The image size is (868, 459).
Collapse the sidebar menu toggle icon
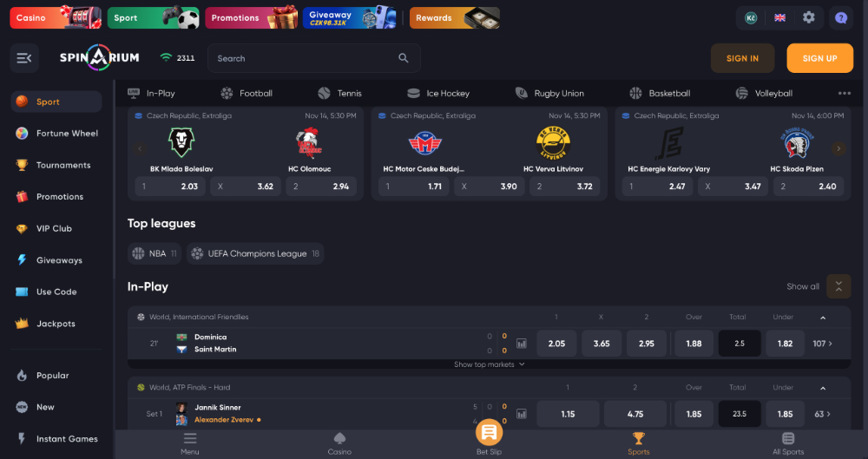(x=24, y=58)
